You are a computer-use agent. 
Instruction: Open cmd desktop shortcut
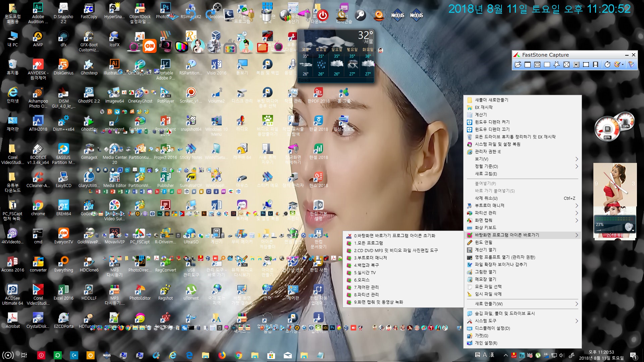tap(38, 236)
